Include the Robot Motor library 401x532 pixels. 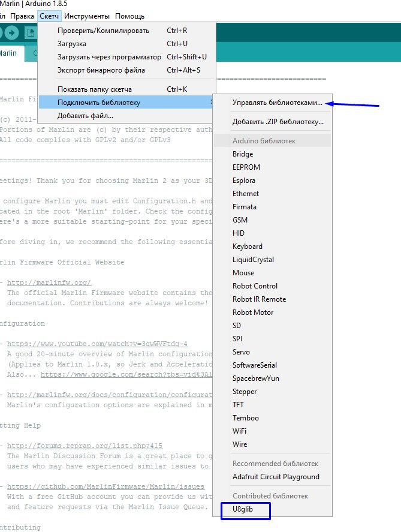(x=273, y=312)
